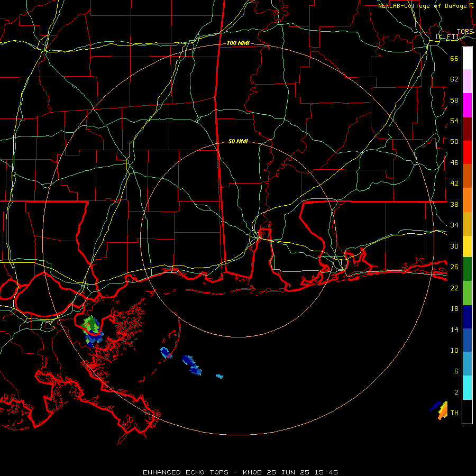The width and height of the screenshot is (476, 476).
Task: Click the bright yellow scale swatch
Action: pos(467,246)
